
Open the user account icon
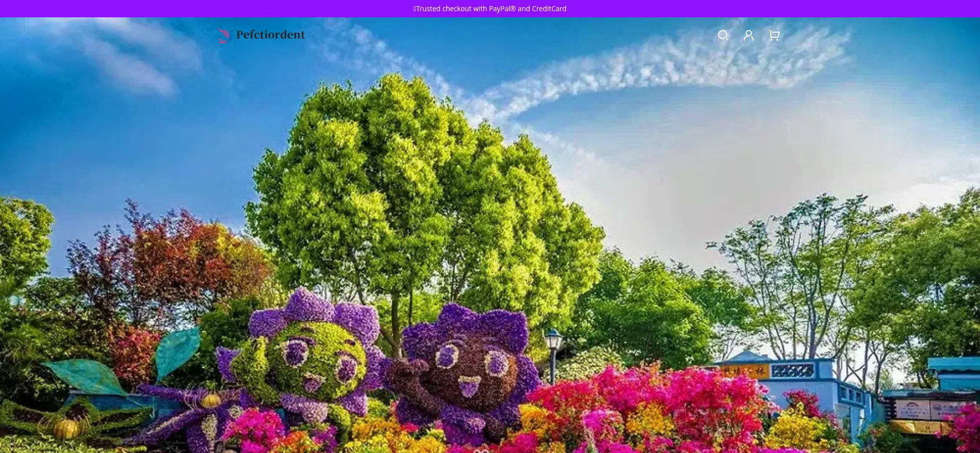[749, 35]
